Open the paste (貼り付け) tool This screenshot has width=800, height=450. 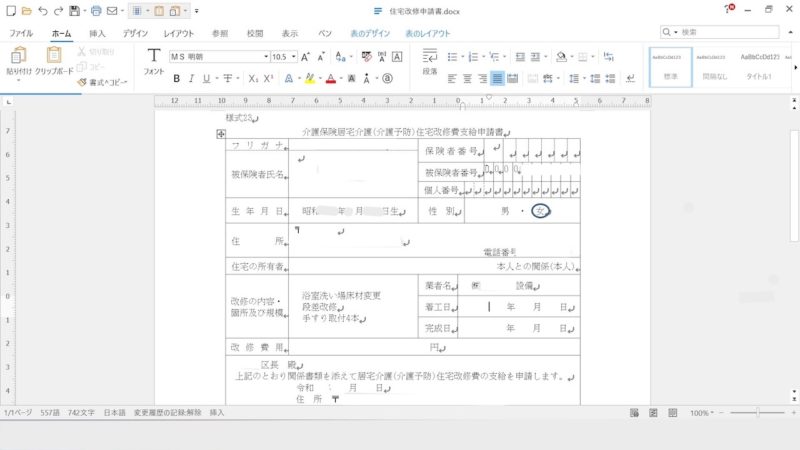pos(18,60)
